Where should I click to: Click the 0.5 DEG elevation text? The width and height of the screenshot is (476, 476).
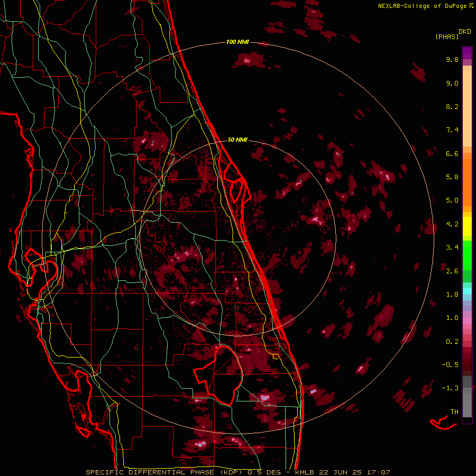(x=263, y=472)
